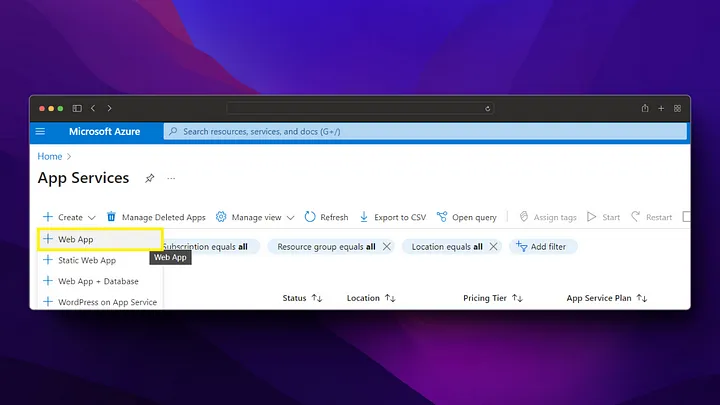720x405 pixels.
Task: Open a new browser tab
Action: tap(661, 108)
